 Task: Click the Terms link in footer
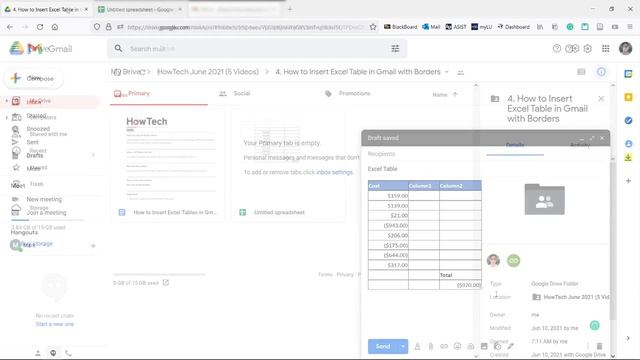tap(325, 274)
